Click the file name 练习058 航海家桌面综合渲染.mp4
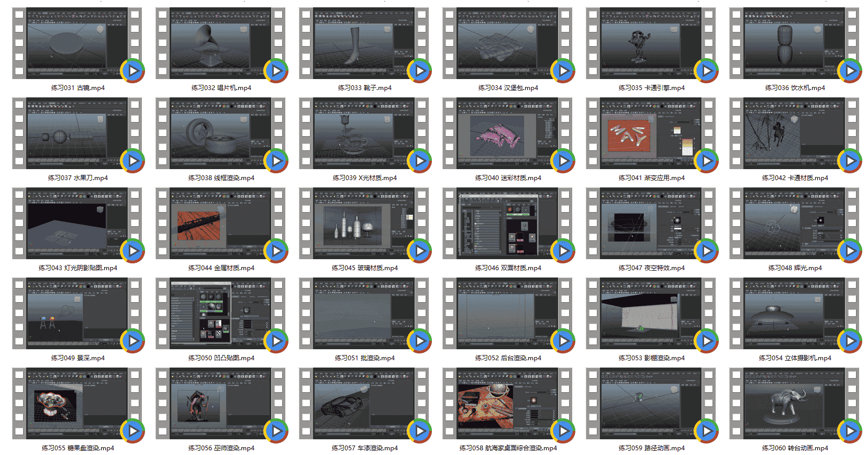 coord(508,448)
